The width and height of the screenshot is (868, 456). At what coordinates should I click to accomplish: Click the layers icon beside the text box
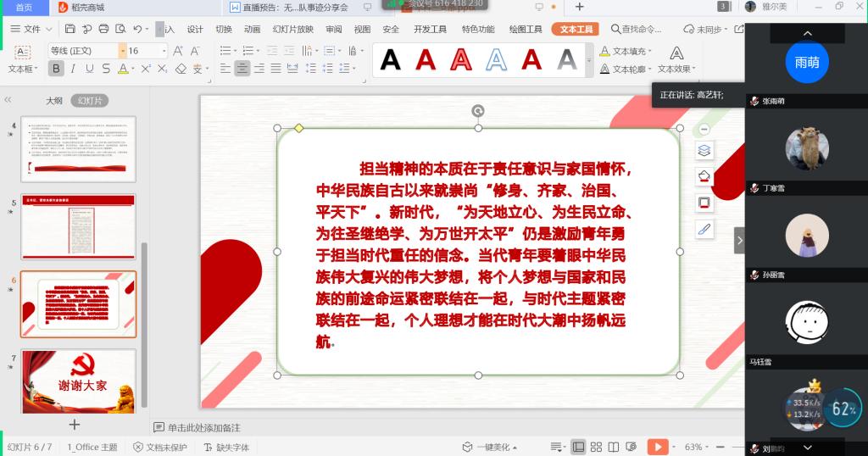(704, 151)
